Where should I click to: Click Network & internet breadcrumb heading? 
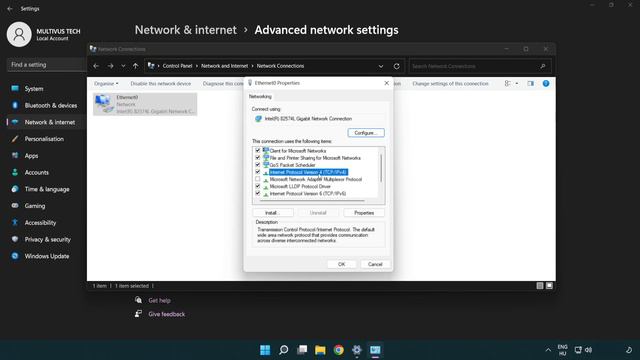(x=186, y=30)
